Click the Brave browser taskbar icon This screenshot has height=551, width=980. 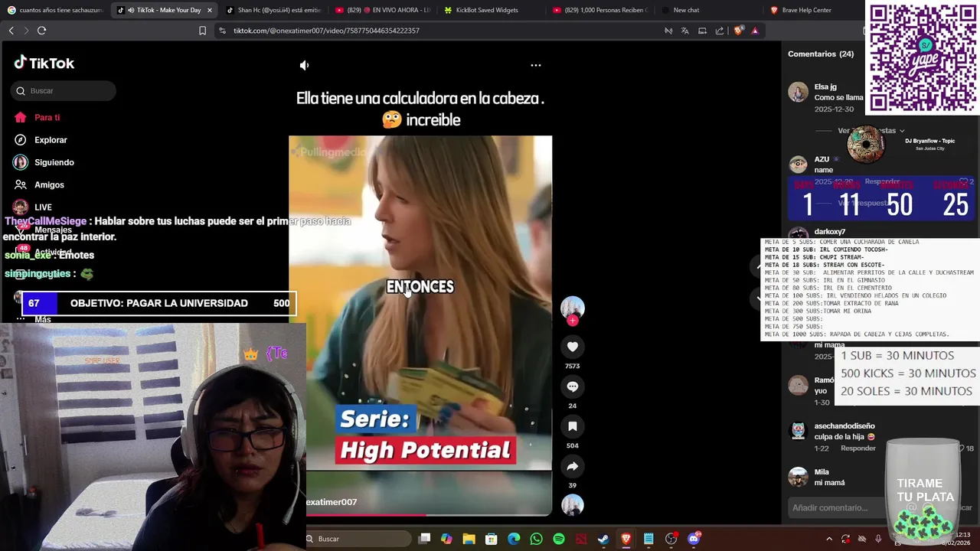point(626,539)
